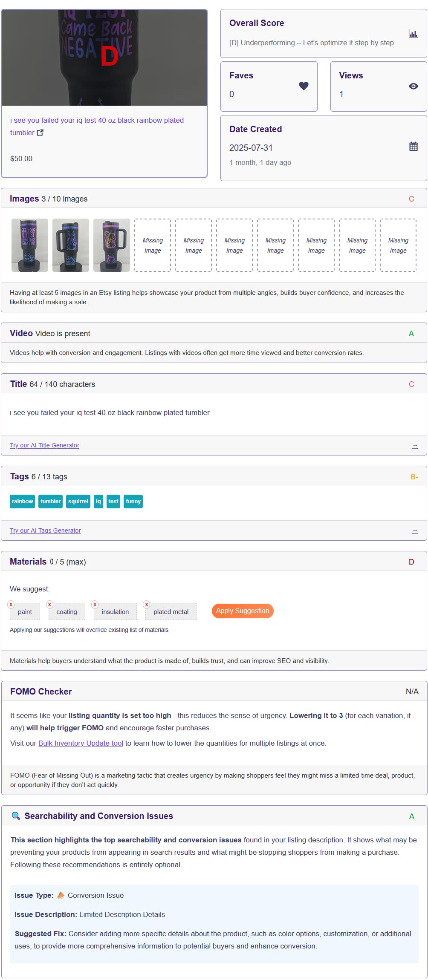Open the AI Title Generator link
The image size is (428, 980).
44,445
